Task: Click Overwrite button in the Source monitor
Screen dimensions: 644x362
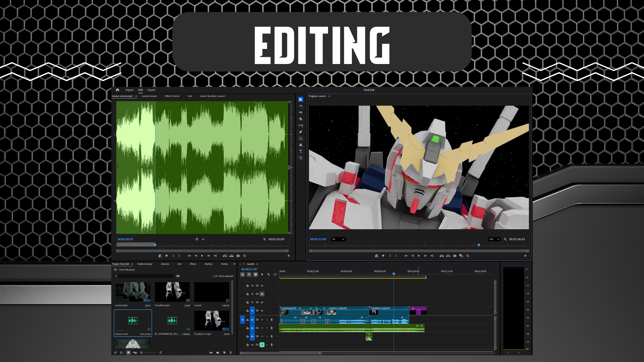Action: (231, 256)
